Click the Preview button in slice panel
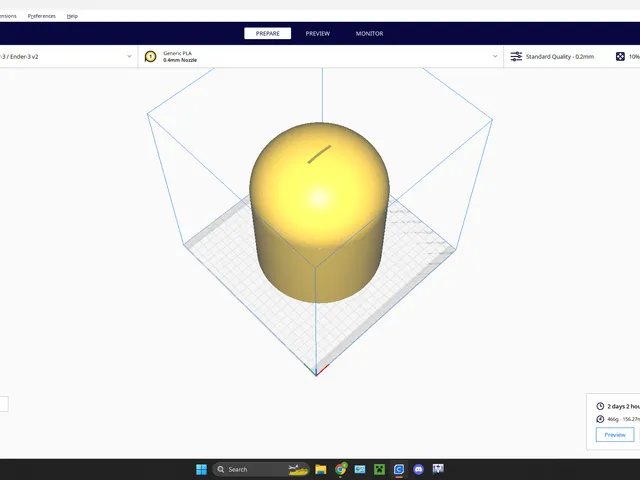The width and height of the screenshot is (640, 480). coord(615,435)
